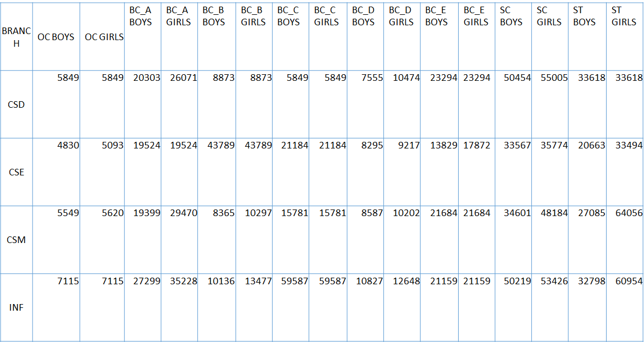Click the OC BOYS column header

coord(56,37)
